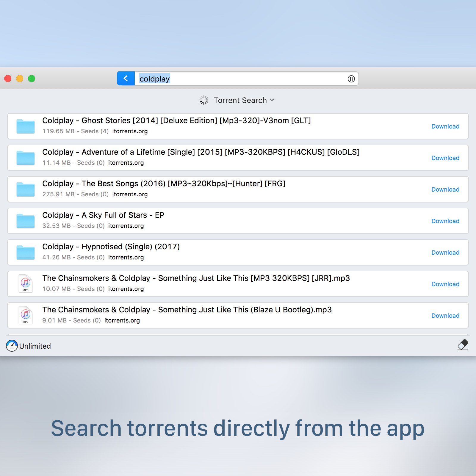
Task: Open the Torrent Search dropdown
Action: pos(244,100)
